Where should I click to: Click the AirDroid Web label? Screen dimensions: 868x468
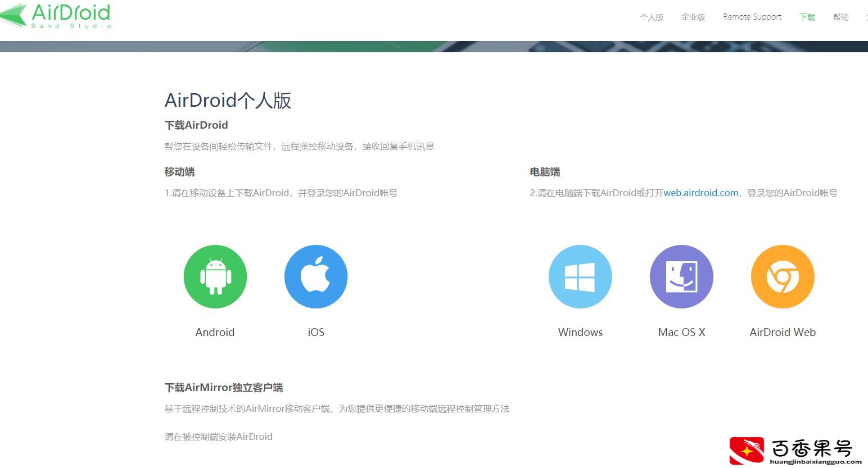tap(783, 332)
